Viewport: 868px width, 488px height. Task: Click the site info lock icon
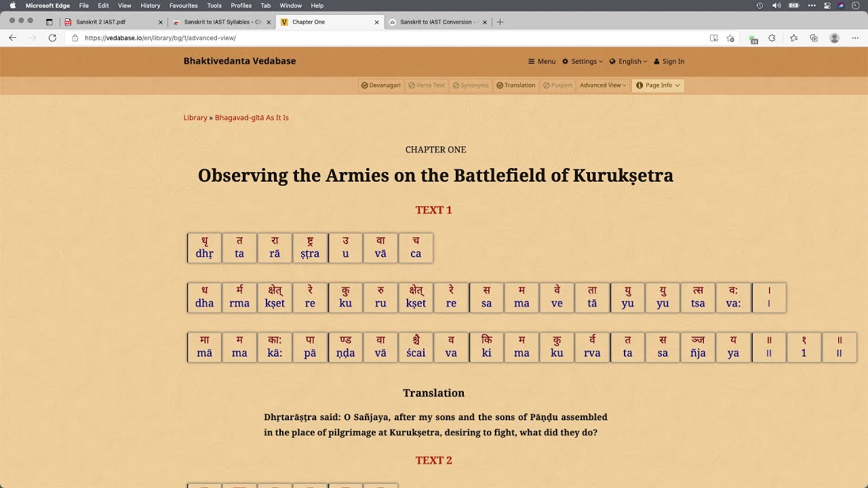pyautogui.click(x=75, y=38)
